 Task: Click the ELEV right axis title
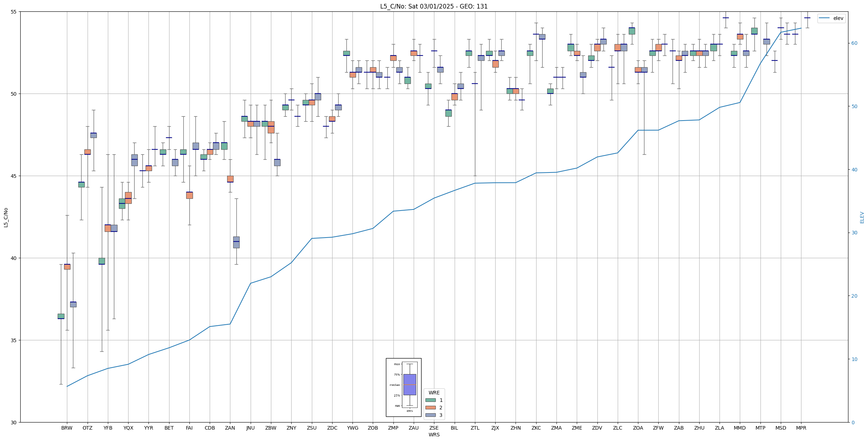862,217
